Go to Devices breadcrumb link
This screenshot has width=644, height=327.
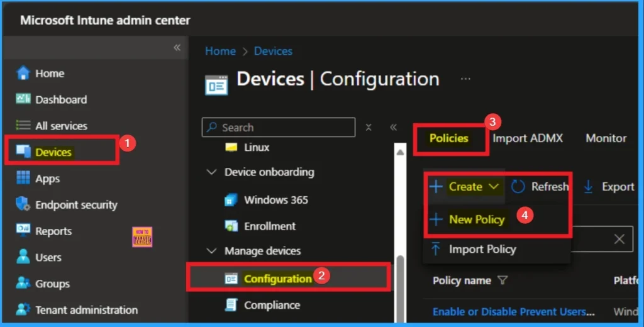273,51
